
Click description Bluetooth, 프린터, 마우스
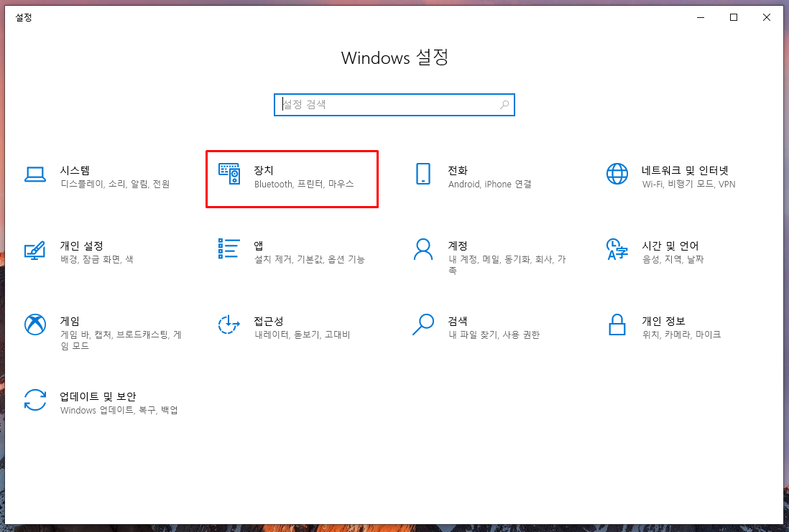(304, 184)
